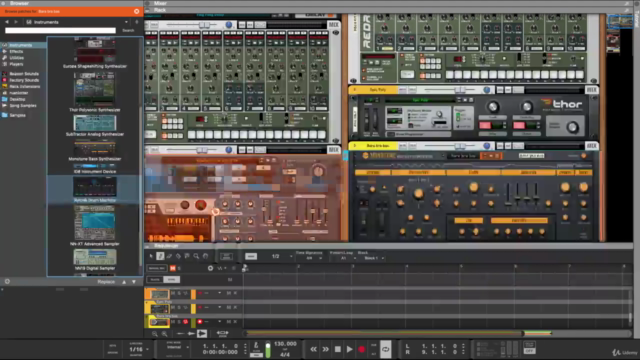The height and width of the screenshot is (360, 640).
Task: Zoom in horizontally in sequencer
Action: [164, 334]
